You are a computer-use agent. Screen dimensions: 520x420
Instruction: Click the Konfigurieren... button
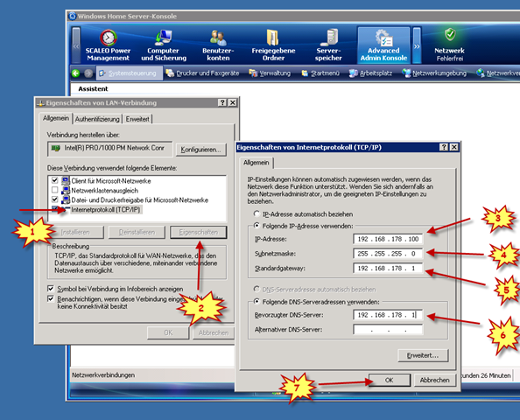pyautogui.click(x=200, y=150)
